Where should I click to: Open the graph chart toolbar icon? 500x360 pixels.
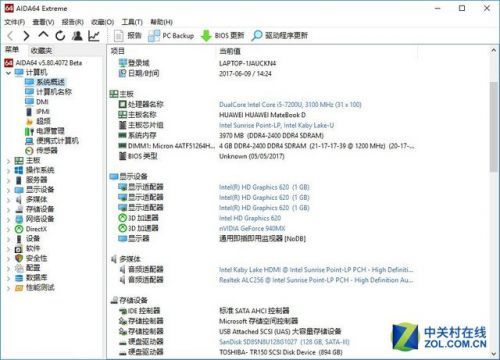pos(94,36)
